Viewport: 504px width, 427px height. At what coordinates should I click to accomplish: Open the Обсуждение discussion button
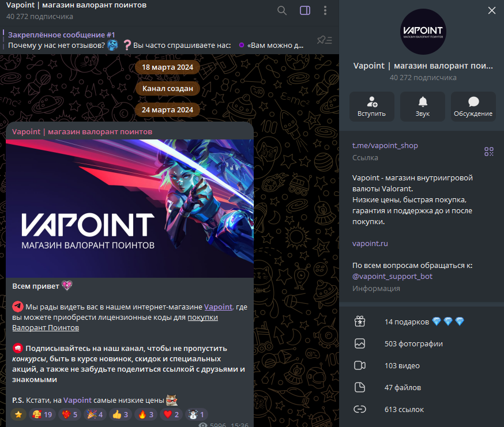[473, 107]
